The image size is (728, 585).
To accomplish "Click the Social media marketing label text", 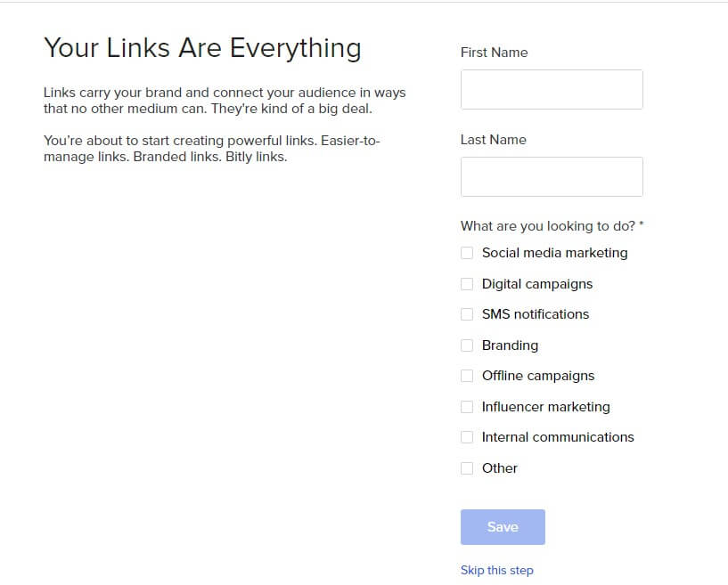I will click(x=553, y=253).
